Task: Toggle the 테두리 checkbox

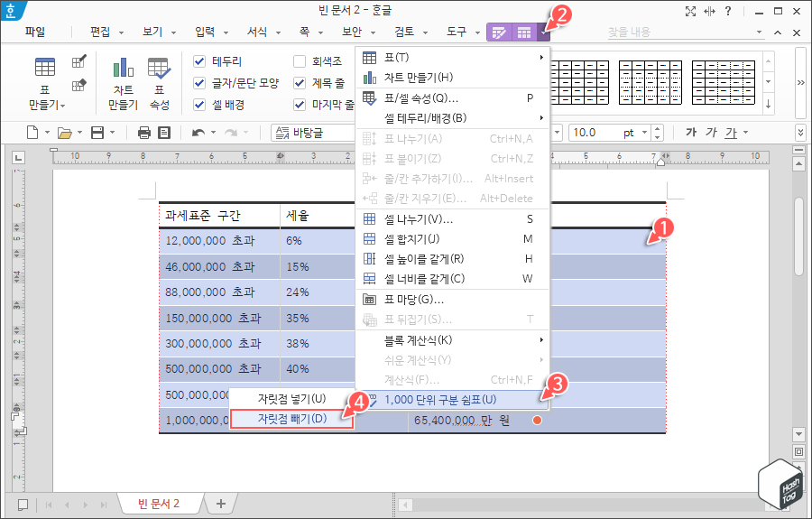Action: tap(199, 61)
